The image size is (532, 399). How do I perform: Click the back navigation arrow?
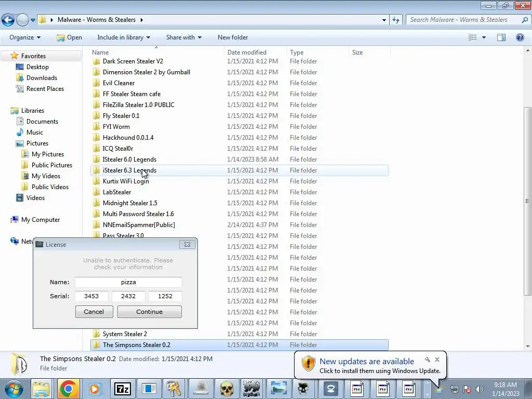[8, 20]
